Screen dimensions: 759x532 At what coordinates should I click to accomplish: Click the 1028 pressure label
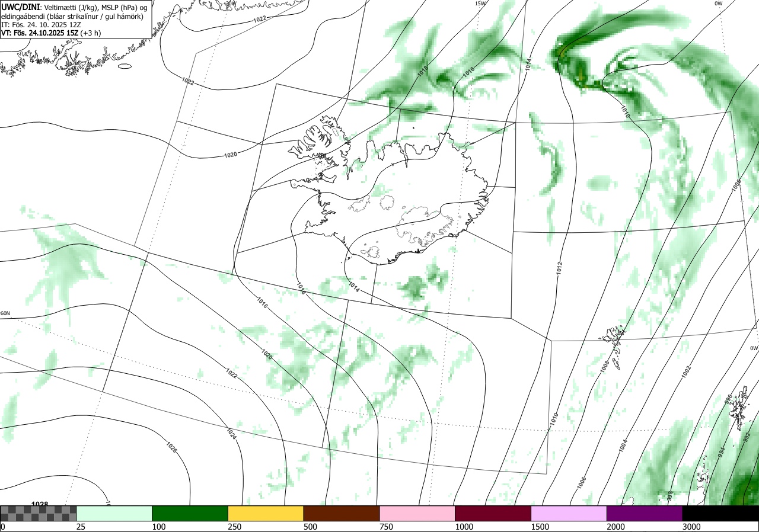pos(40,504)
